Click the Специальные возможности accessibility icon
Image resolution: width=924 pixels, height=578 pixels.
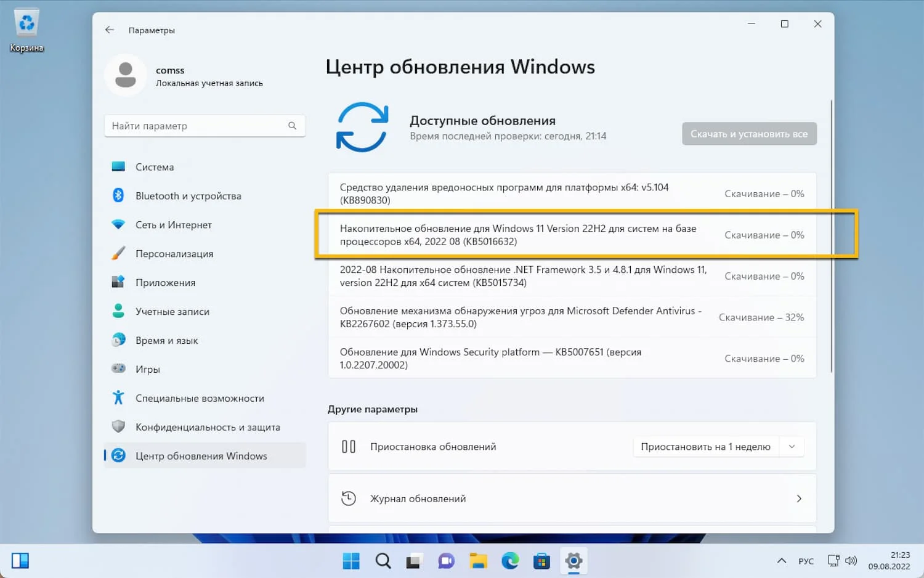118,397
